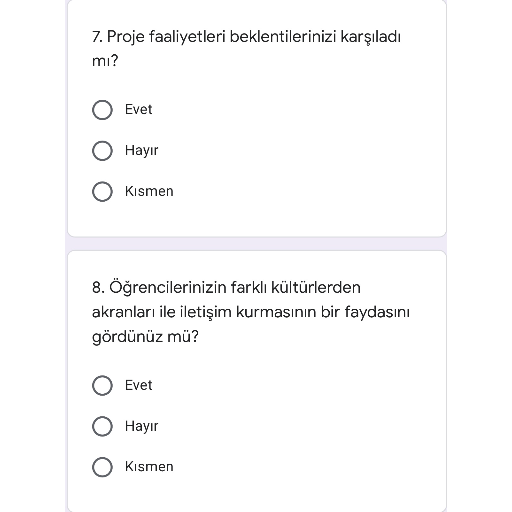512x512 pixels.
Task: Choose Kısmen radio circle under question 8
Action: click(102, 467)
